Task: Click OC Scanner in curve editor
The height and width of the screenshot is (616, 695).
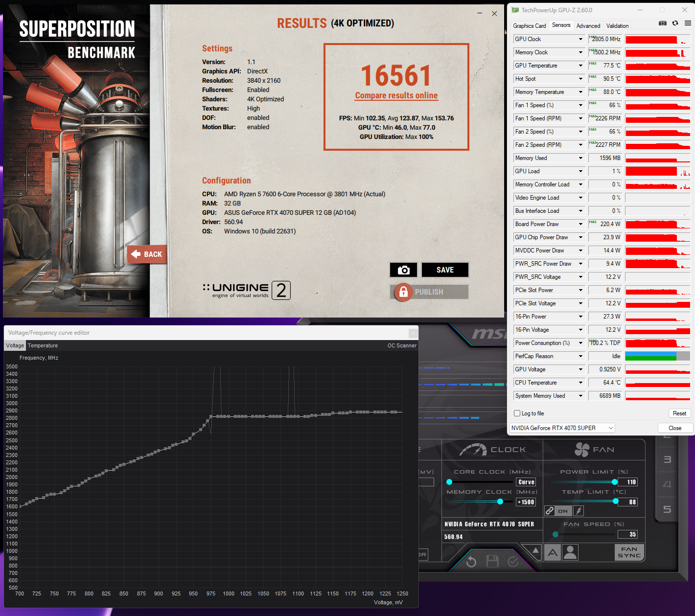Action: (x=402, y=345)
